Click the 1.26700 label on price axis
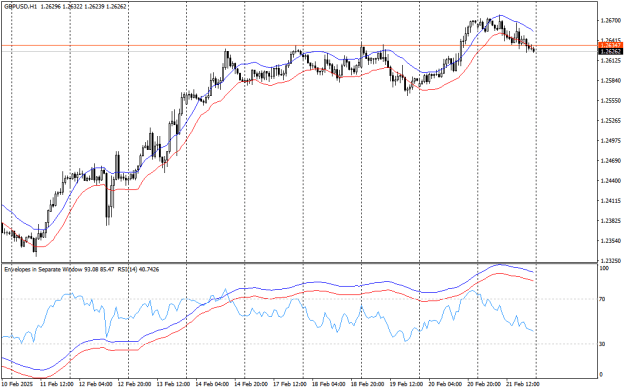The width and height of the screenshot is (625, 391). [610, 20]
